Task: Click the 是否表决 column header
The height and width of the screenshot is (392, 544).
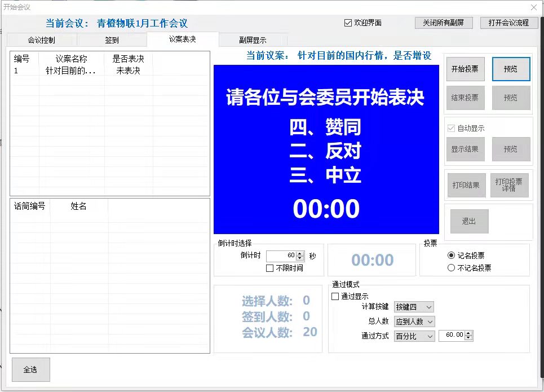Action: point(128,59)
